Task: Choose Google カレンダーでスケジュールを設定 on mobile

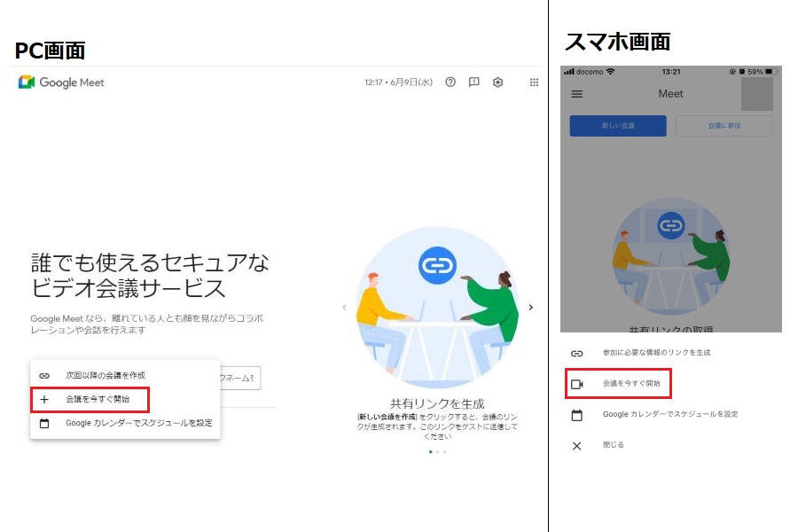Action: point(671,414)
